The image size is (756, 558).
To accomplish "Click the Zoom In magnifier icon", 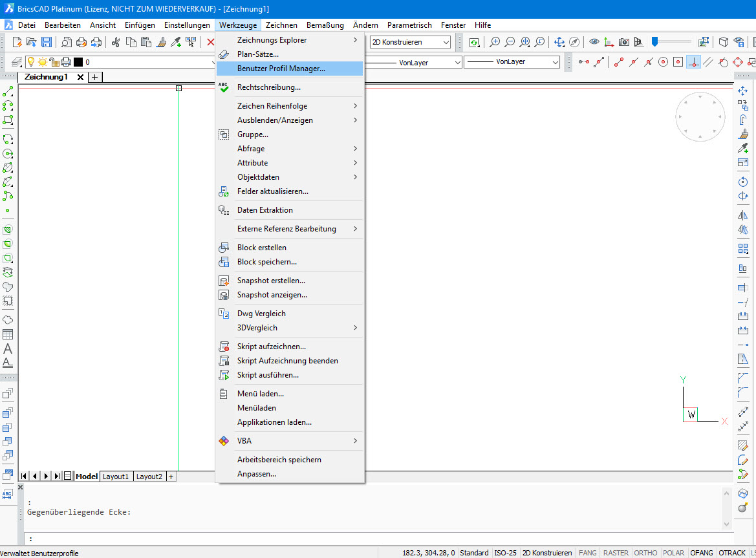I will coord(495,42).
